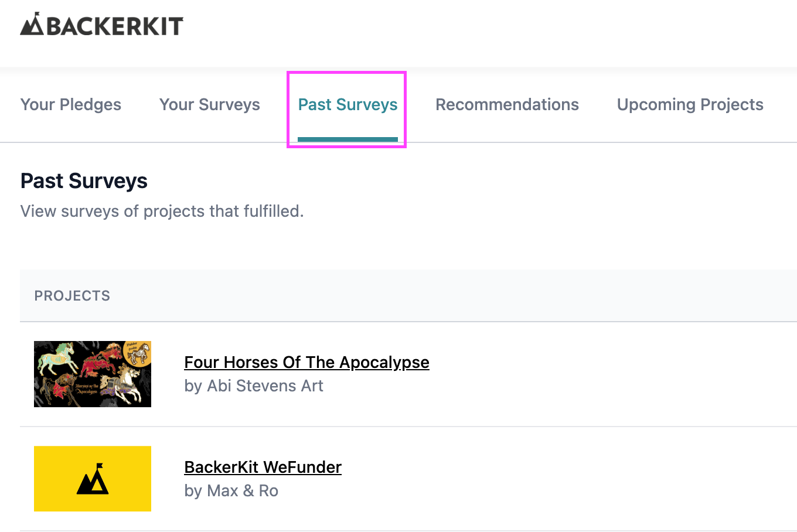Click the 'by Max & Ro' byline

coord(231,490)
